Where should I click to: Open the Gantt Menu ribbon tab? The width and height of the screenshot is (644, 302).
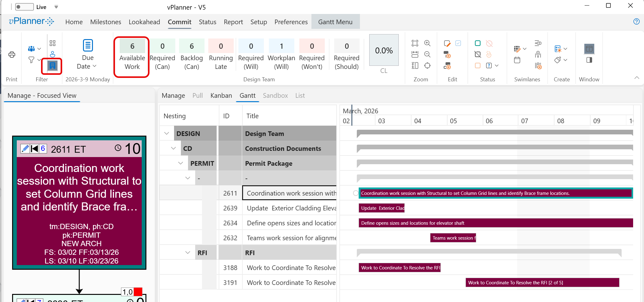click(x=335, y=22)
